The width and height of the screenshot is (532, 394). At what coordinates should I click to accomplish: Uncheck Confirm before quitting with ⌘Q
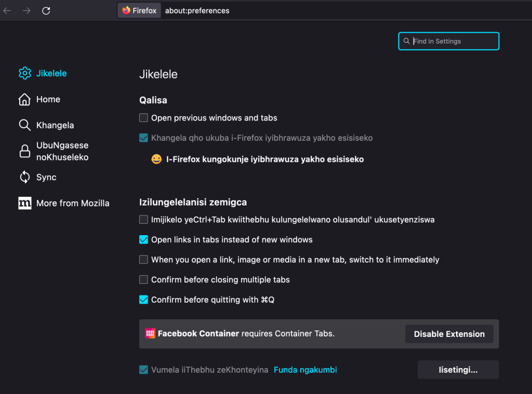click(144, 300)
